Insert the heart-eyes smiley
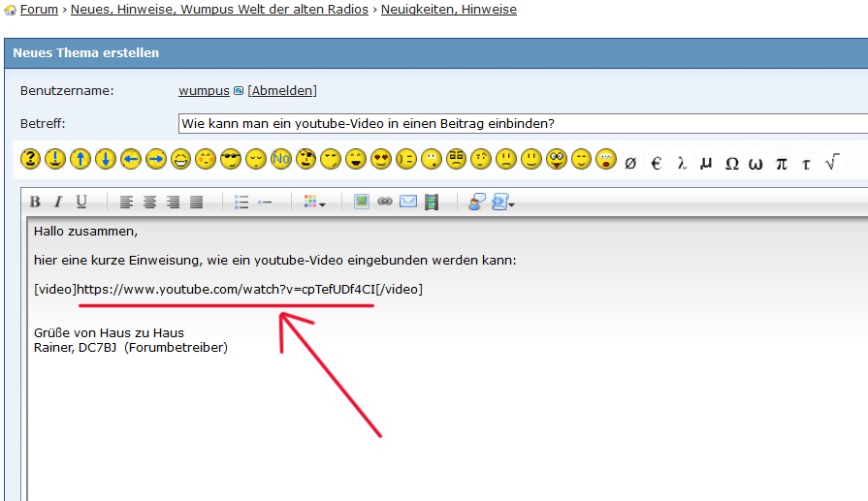The width and height of the screenshot is (868, 501). coord(381,159)
